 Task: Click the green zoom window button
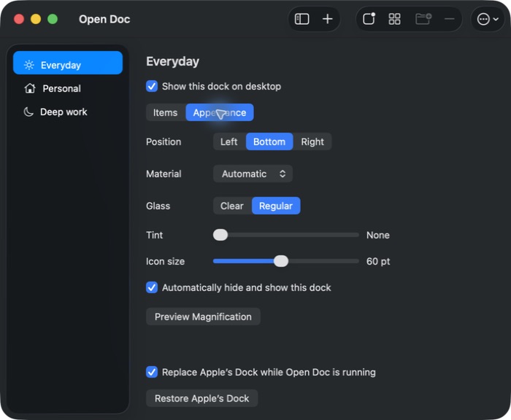pyautogui.click(x=53, y=19)
